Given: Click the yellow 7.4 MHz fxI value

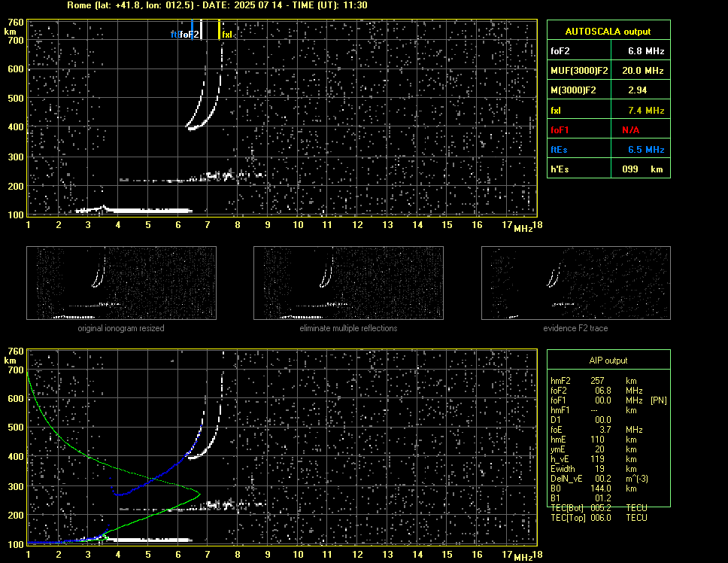Looking at the screenshot, I should (646, 111).
